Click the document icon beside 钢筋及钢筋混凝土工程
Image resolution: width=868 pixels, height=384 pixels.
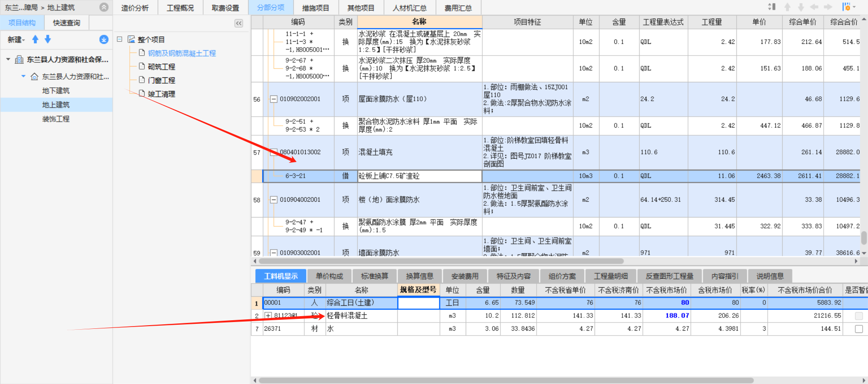142,53
